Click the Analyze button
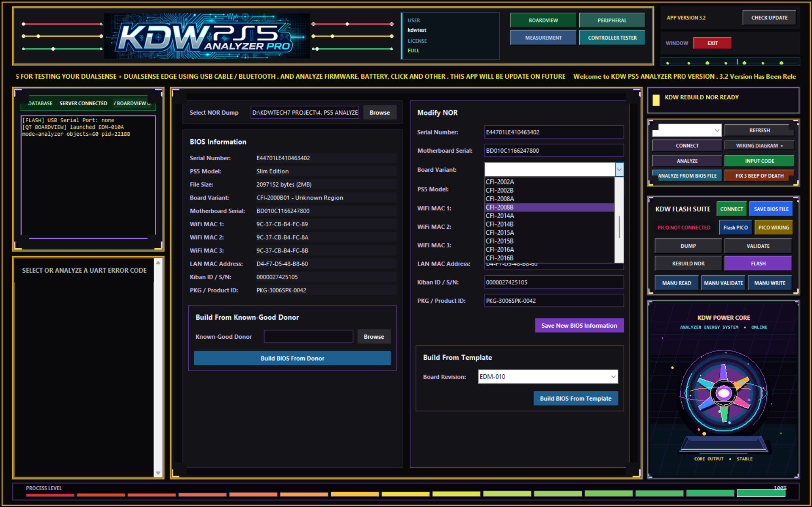Image resolution: width=812 pixels, height=507 pixels. pos(687,161)
